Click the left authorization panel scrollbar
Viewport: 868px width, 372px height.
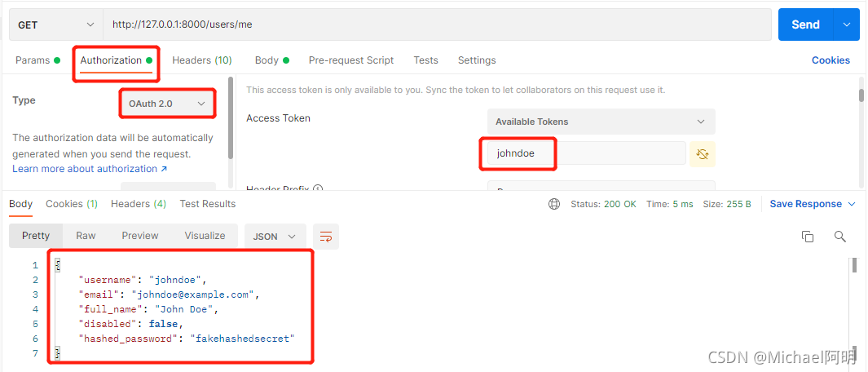tap(230, 118)
